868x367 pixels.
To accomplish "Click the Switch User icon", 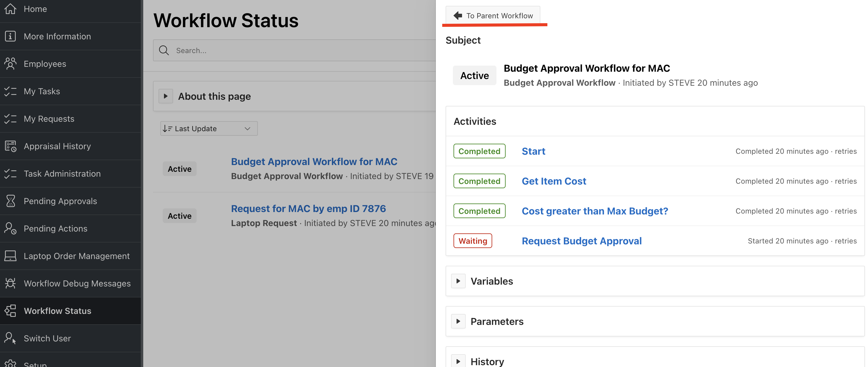I will point(10,338).
